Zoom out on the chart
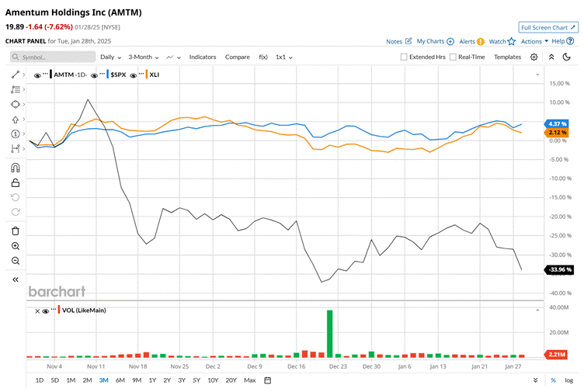Screen dimensions: 584x392 tap(16, 261)
